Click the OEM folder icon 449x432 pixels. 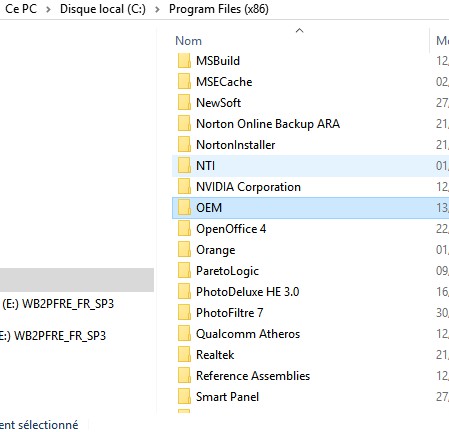184,208
